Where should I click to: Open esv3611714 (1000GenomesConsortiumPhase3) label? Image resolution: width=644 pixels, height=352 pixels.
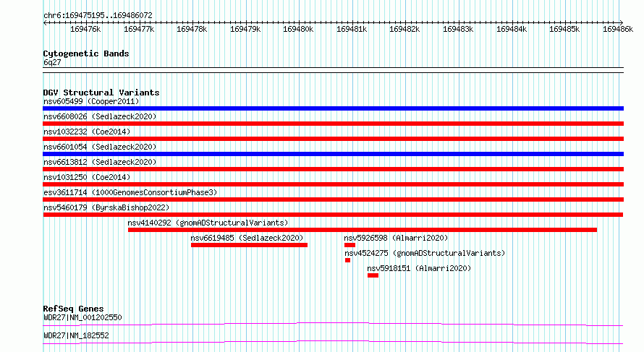click(x=130, y=192)
